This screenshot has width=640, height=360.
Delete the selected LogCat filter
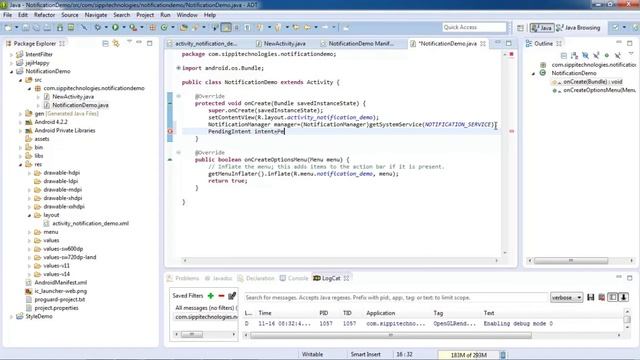[x=221, y=296]
